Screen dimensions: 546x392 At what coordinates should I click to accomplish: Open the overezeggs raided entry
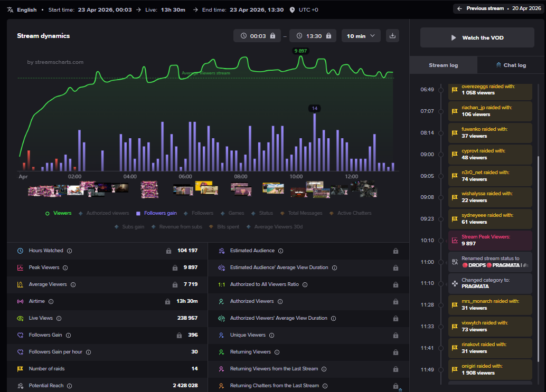pyautogui.click(x=490, y=91)
